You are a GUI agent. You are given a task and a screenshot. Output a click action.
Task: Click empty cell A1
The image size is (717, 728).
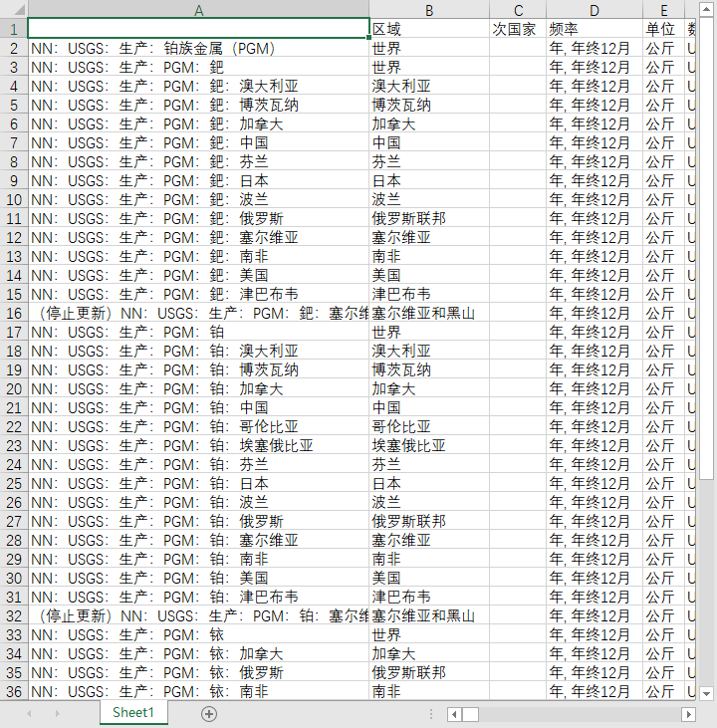pos(199,29)
